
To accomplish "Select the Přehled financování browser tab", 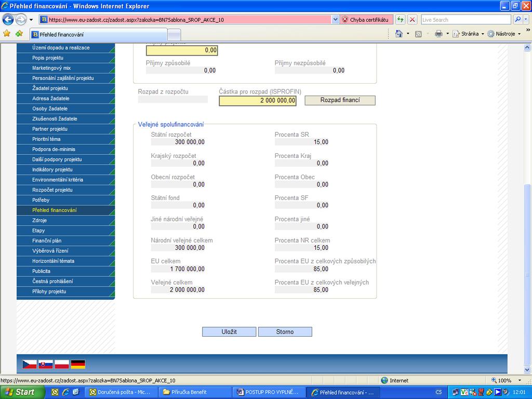I will pyautogui.click(x=98, y=35).
